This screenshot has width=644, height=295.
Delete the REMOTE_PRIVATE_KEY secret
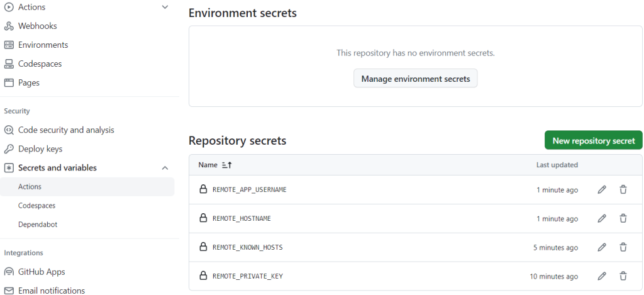(x=623, y=276)
